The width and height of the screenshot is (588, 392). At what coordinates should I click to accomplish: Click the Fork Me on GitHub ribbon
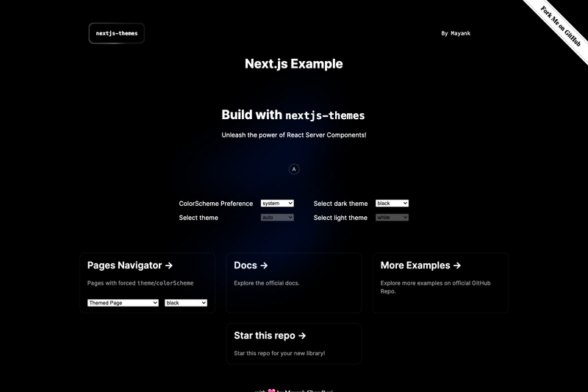(560, 26)
